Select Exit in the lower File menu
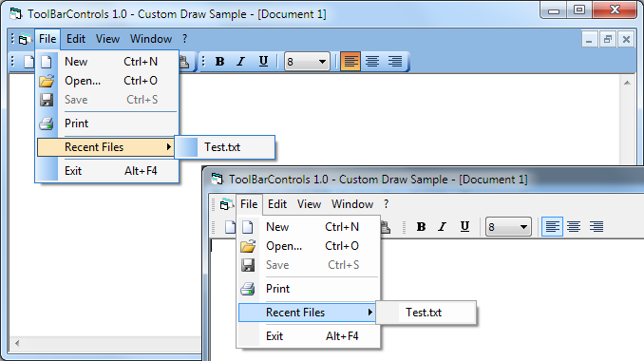The image size is (644, 361). click(x=308, y=336)
